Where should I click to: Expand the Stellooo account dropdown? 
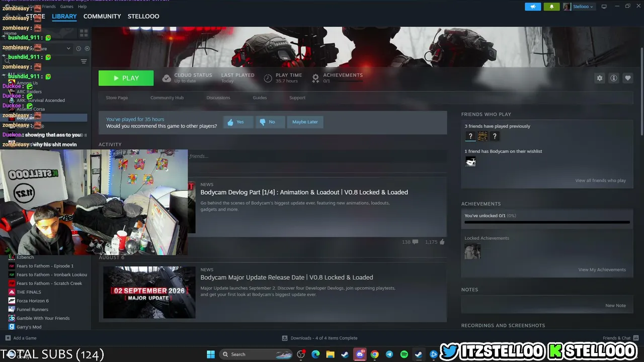[x=579, y=7]
